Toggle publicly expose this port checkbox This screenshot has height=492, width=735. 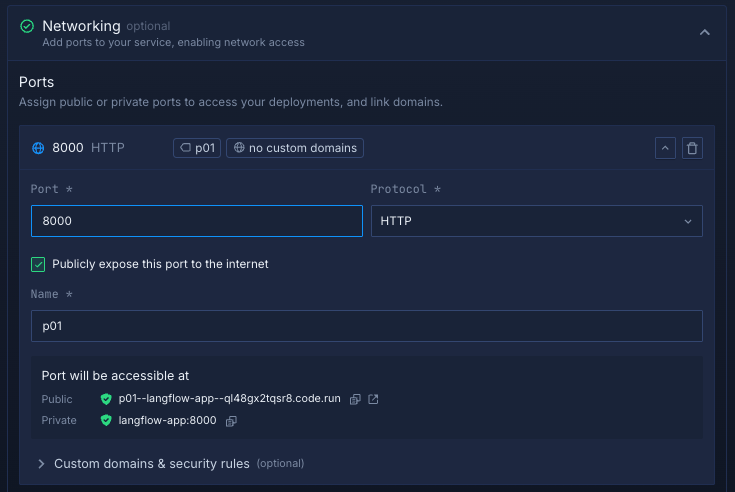[39, 264]
